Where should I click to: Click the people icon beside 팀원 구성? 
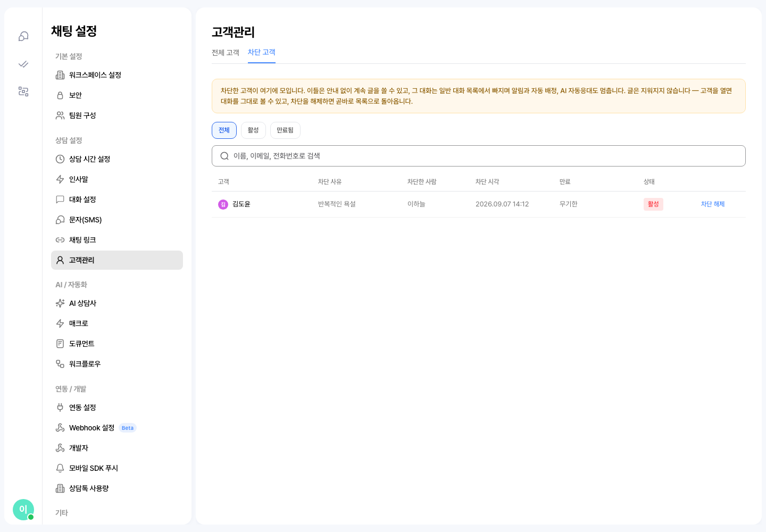[x=60, y=115]
